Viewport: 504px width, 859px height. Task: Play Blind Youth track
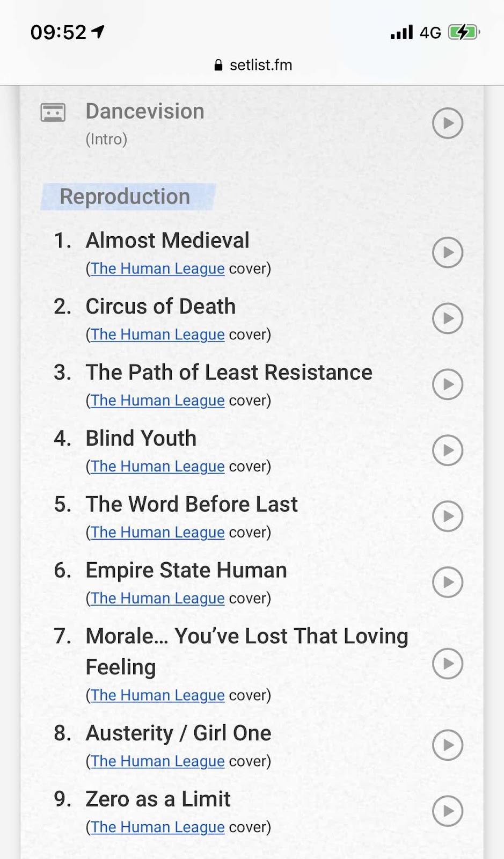(x=448, y=450)
